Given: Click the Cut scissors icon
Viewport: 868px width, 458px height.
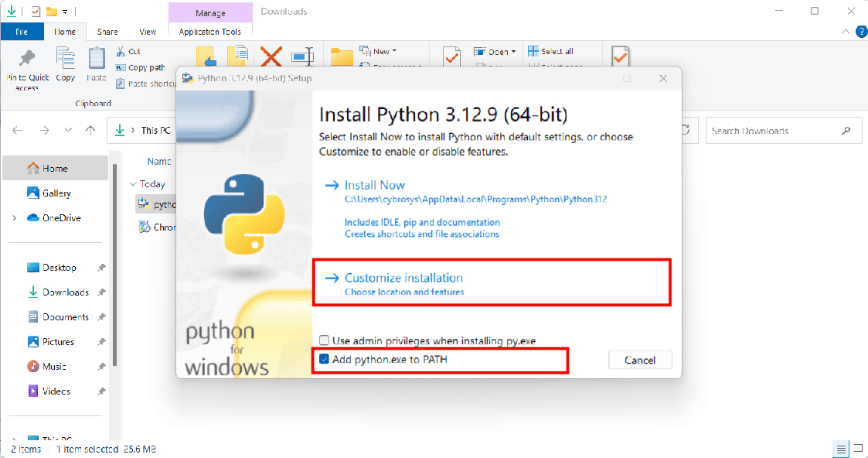Looking at the screenshot, I should point(120,52).
